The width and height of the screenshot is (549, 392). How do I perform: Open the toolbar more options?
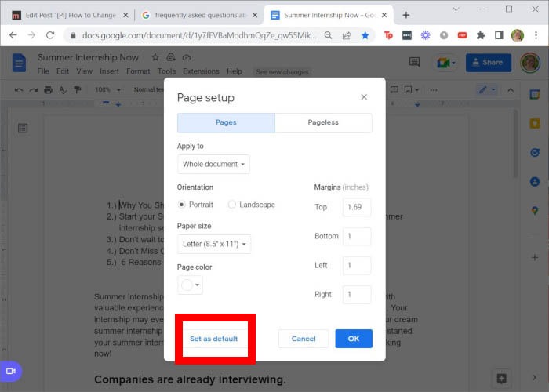pos(434,90)
